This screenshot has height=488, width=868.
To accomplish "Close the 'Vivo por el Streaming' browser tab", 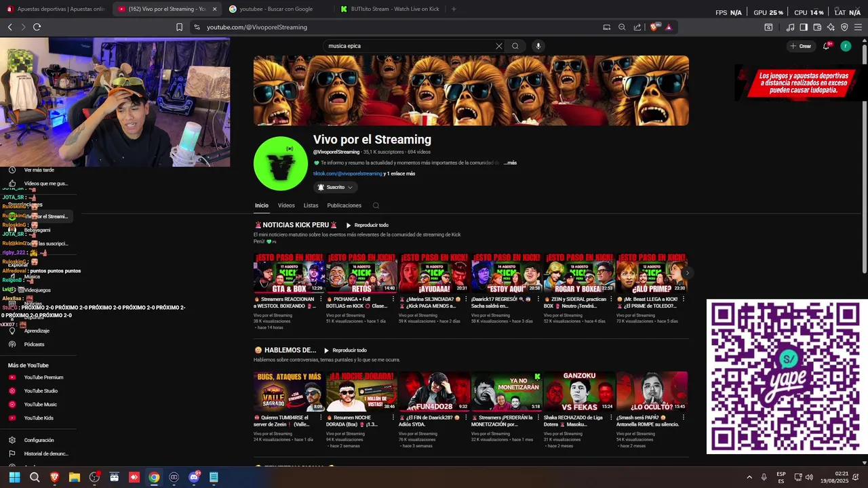I will [x=214, y=9].
